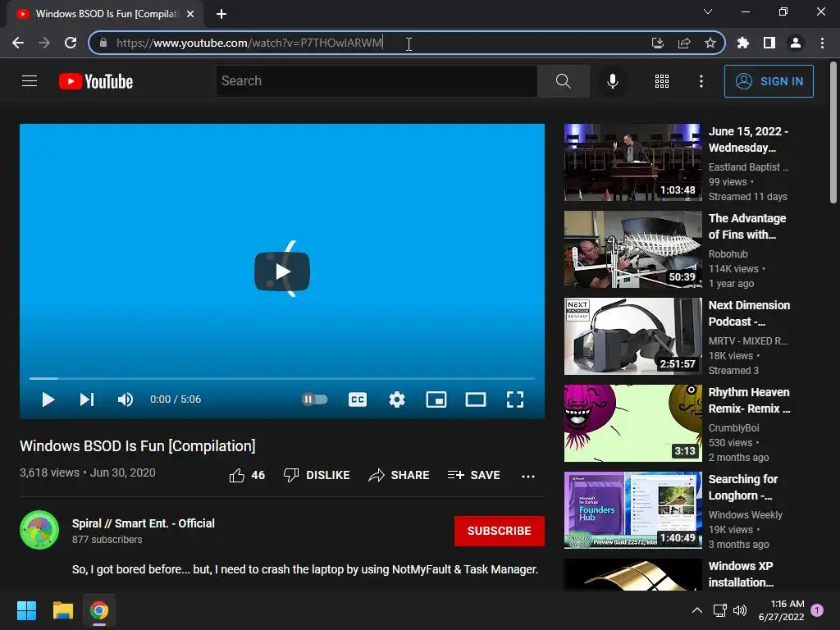Open Rhythm Heaven Remix video title
This screenshot has height=630, width=840.
point(749,400)
